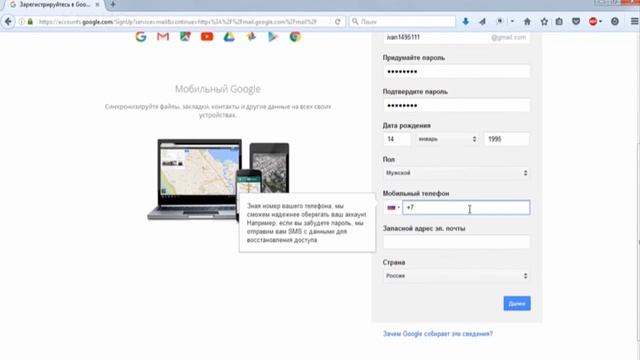Viewport: 640px width, 360px height.
Task: Click the YouTube icon
Action: (x=207, y=37)
